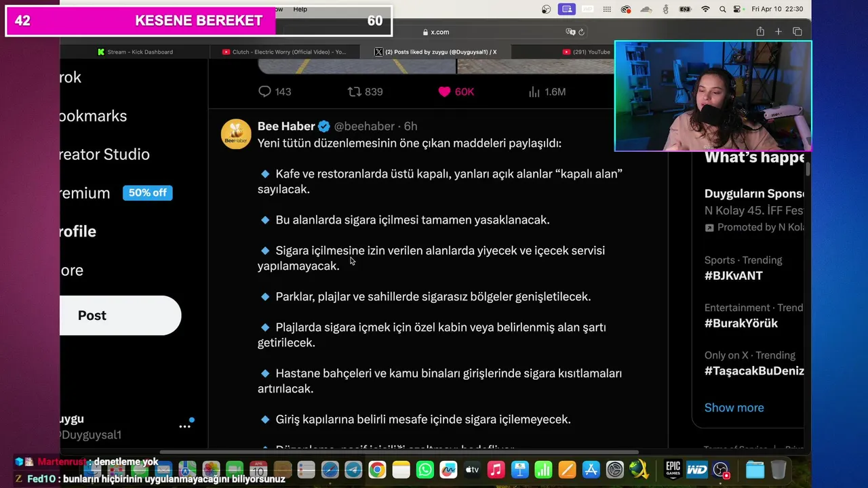Show Safari tab overview
Image resolution: width=868 pixels, height=488 pixels.
pos(797,32)
